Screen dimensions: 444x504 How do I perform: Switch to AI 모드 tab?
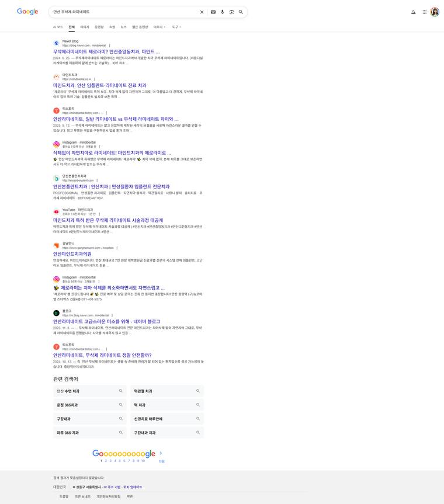coord(58,27)
